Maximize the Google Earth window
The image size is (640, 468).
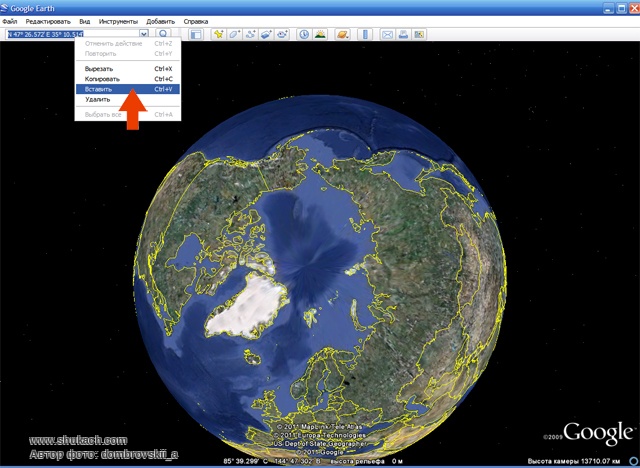622,8
